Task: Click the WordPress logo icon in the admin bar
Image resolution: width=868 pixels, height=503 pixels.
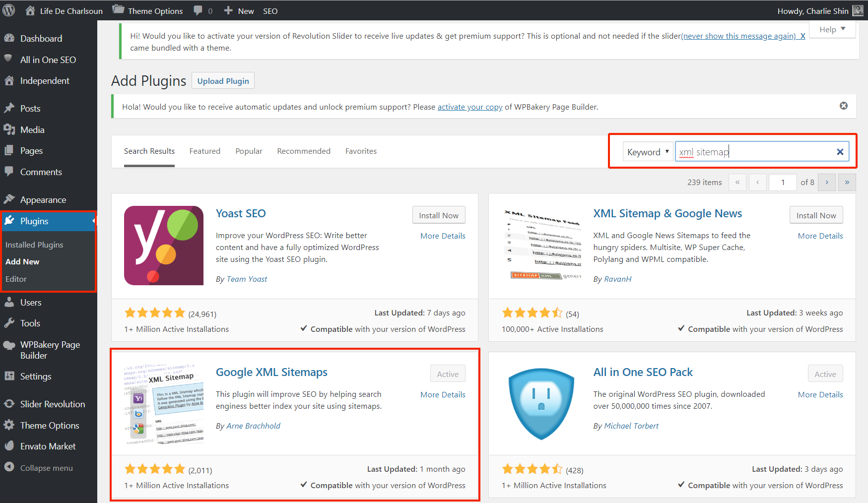Action: (x=9, y=10)
